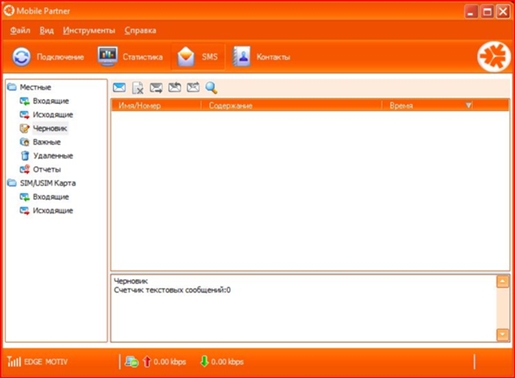Click upload rate 0.00 kbps text
Screen dimensions: 515x378
(x=170, y=362)
